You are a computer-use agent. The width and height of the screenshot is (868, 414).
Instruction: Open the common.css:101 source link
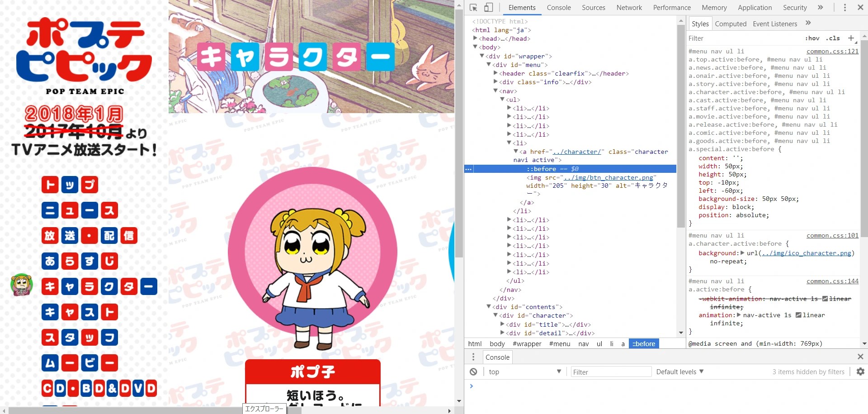(x=832, y=235)
